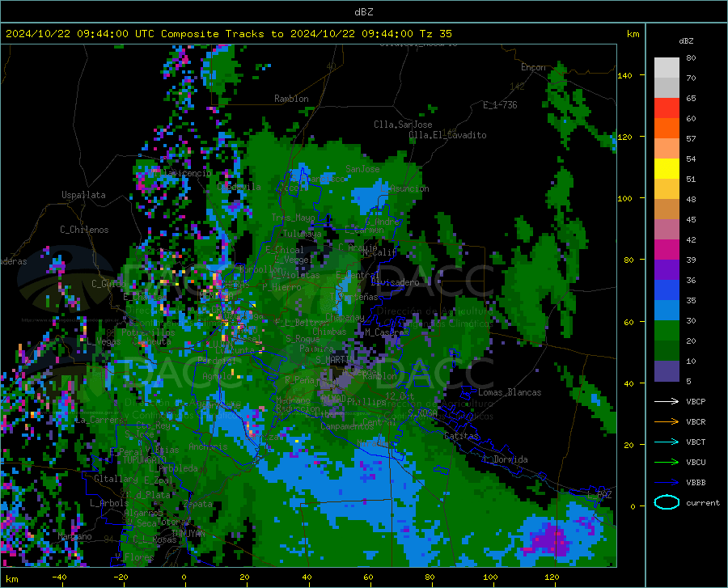Pick the slate 5-10 dBZ legend swatch
The height and width of the screenshot is (588, 728).
coord(667,371)
